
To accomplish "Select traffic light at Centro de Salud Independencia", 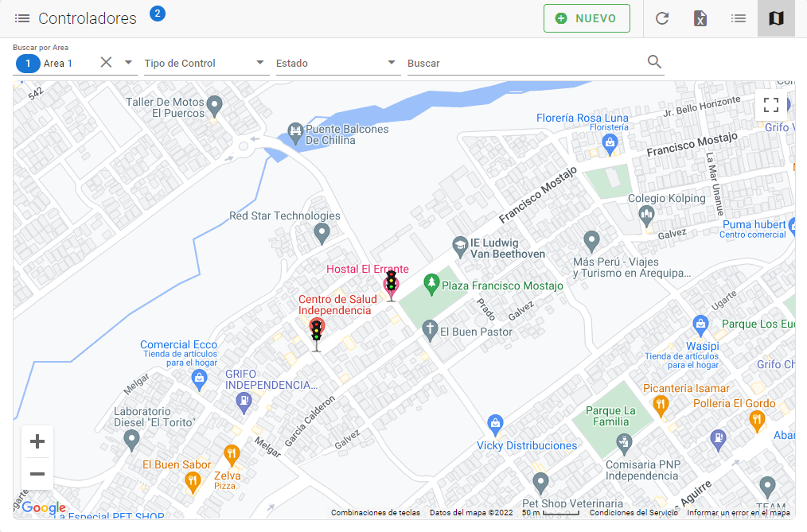I will 317,333.
